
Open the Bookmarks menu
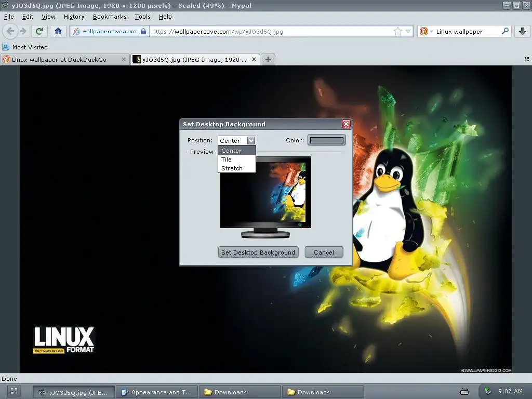[x=109, y=17]
